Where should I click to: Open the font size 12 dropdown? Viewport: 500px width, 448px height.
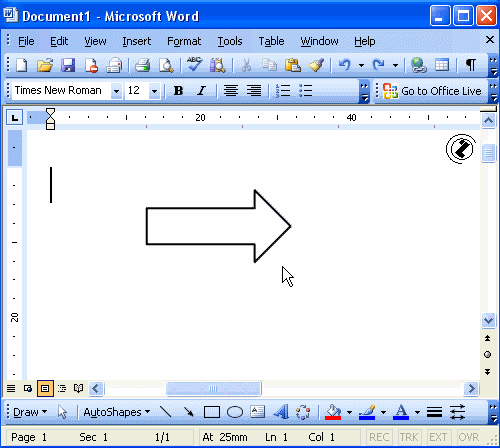[154, 91]
